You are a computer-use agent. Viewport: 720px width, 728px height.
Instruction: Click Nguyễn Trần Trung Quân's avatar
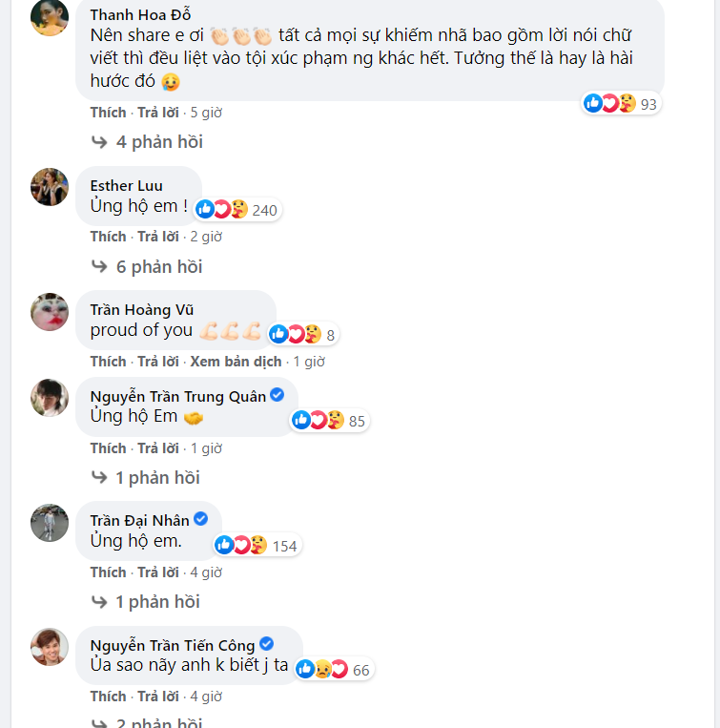tap(50, 398)
